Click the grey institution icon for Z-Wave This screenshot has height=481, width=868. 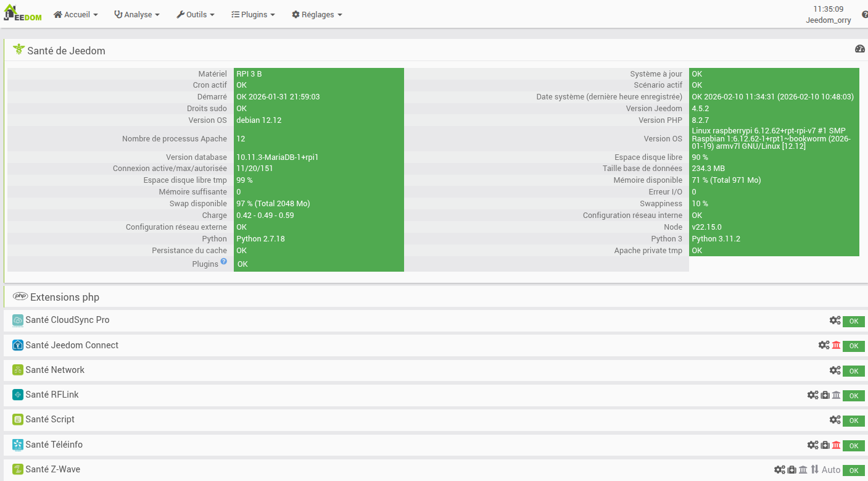(803, 470)
